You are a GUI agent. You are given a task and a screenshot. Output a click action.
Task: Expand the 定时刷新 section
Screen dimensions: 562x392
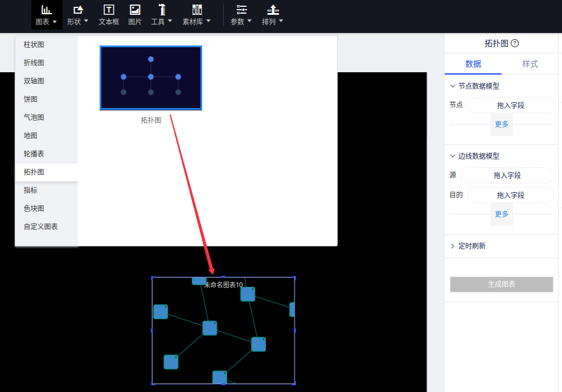(x=453, y=246)
